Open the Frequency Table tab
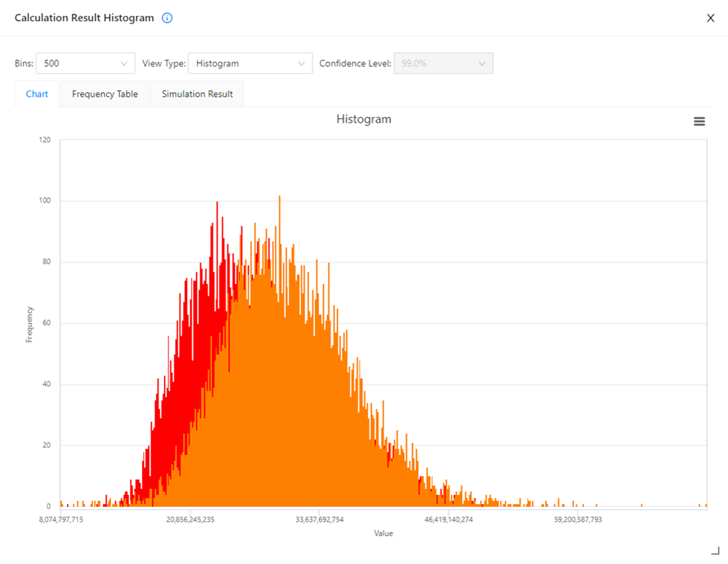The image size is (728, 564). (105, 94)
